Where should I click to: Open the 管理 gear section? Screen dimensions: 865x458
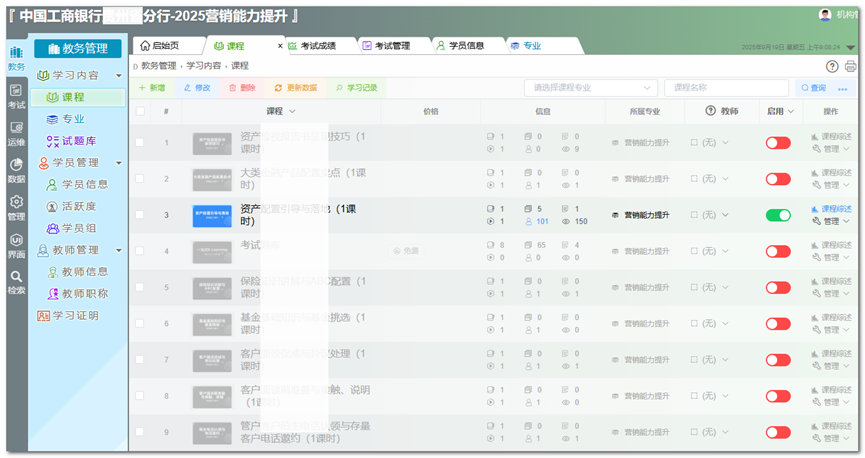(16, 209)
